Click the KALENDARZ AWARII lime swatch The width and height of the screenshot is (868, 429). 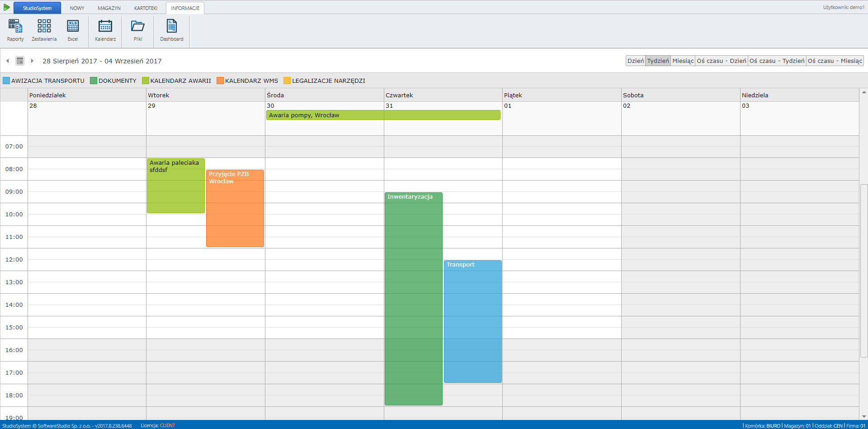[146, 81]
